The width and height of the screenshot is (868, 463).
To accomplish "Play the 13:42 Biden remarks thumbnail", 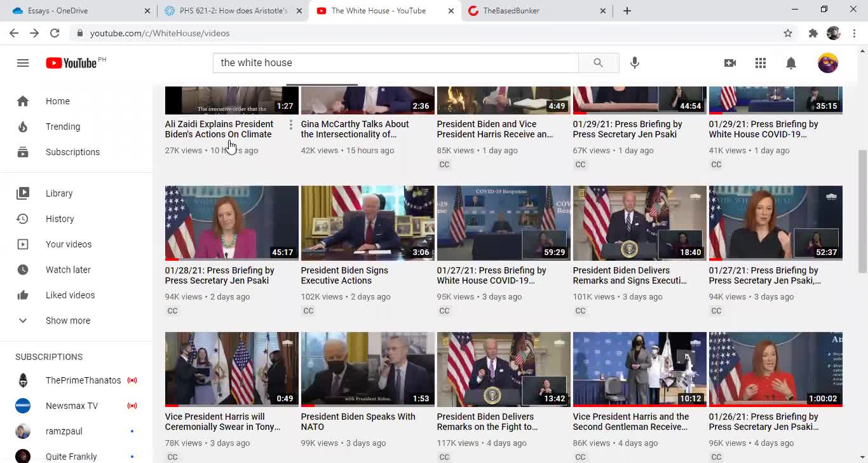I will [x=504, y=370].
